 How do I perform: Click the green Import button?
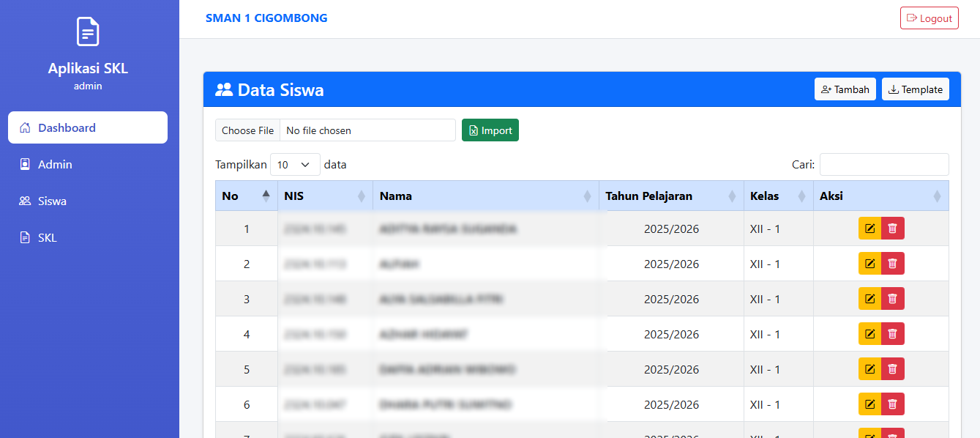pyautogui.click(x=490, y=130)
